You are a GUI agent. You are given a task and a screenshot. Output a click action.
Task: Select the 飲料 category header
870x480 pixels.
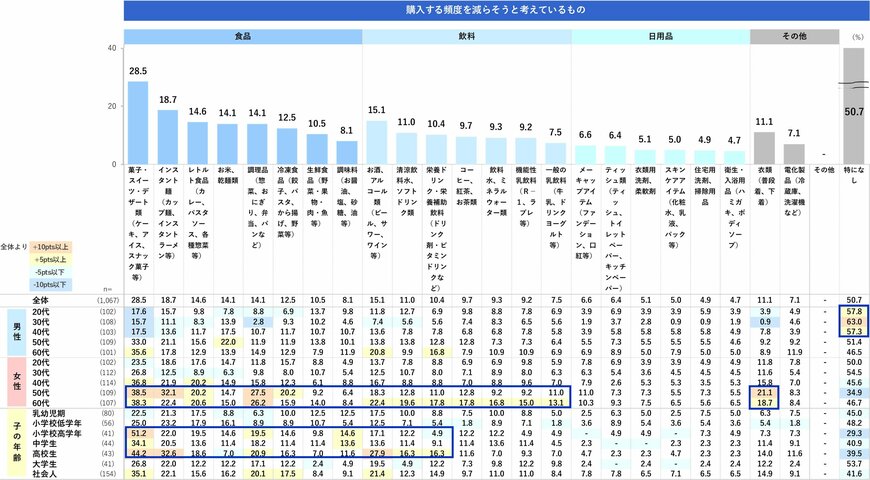466,35
